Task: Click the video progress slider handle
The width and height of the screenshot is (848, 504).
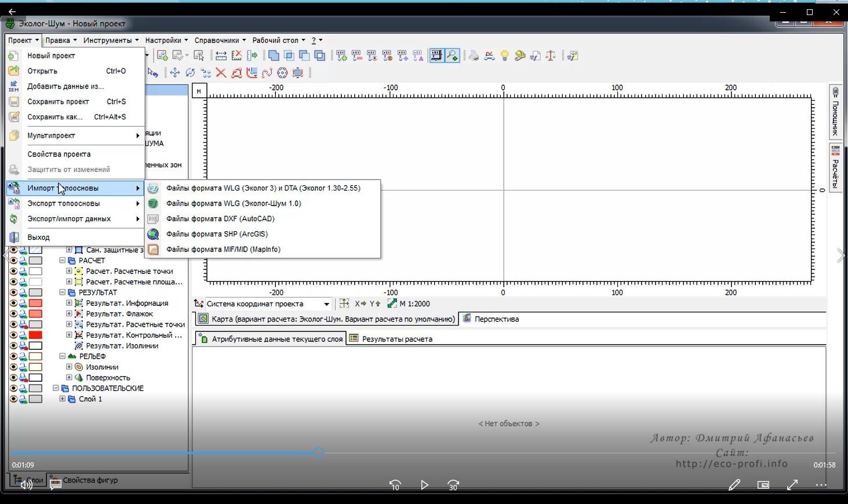Action: (x=319, y=453)
